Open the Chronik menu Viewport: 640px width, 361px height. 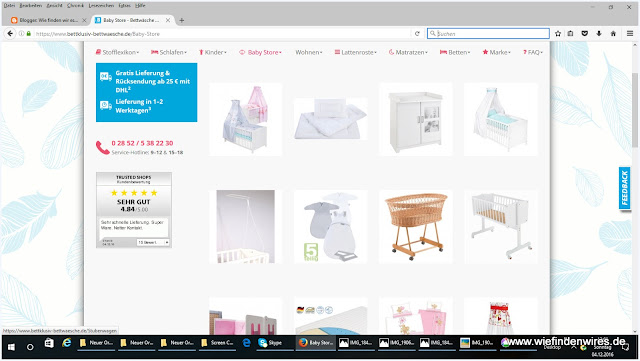[x=75, y=6]
